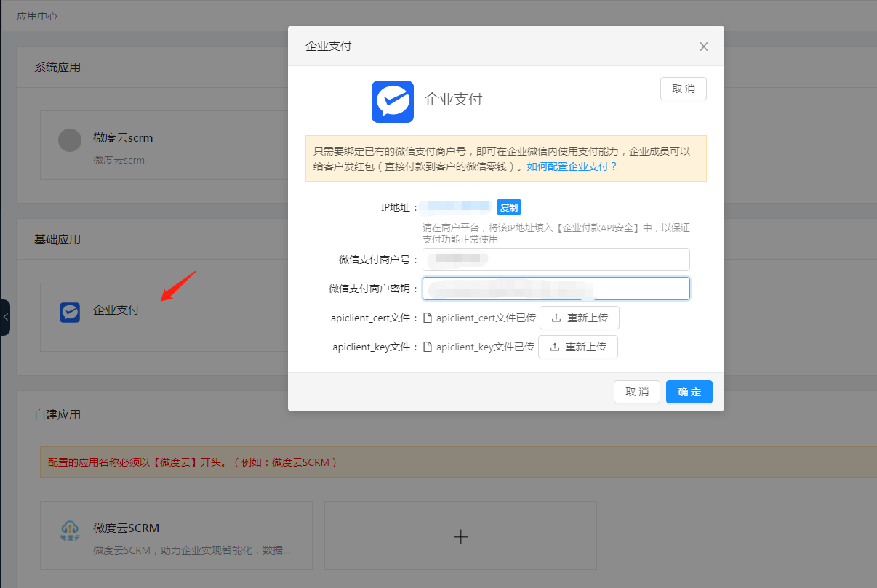Re-upload the apiclient_key file
This screenshot has width=877, height=588.
(x=578, y=347)
